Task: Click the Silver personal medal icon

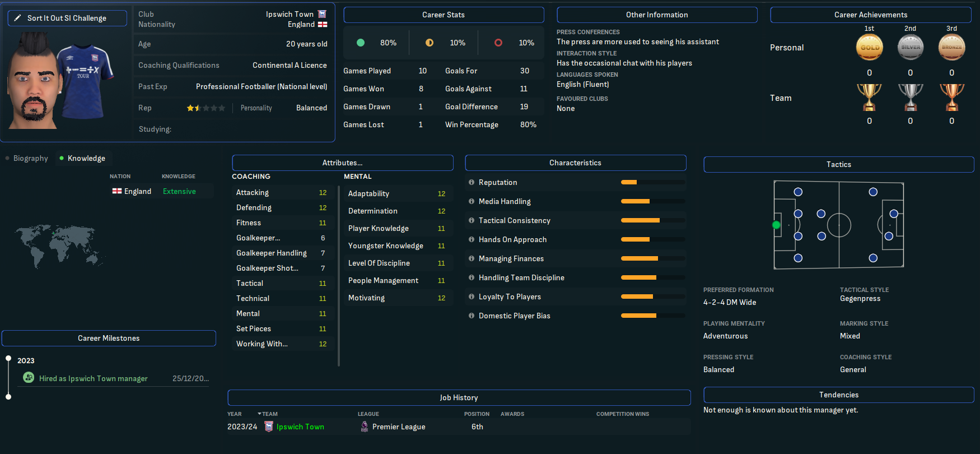Action: (x=911, y=47)
